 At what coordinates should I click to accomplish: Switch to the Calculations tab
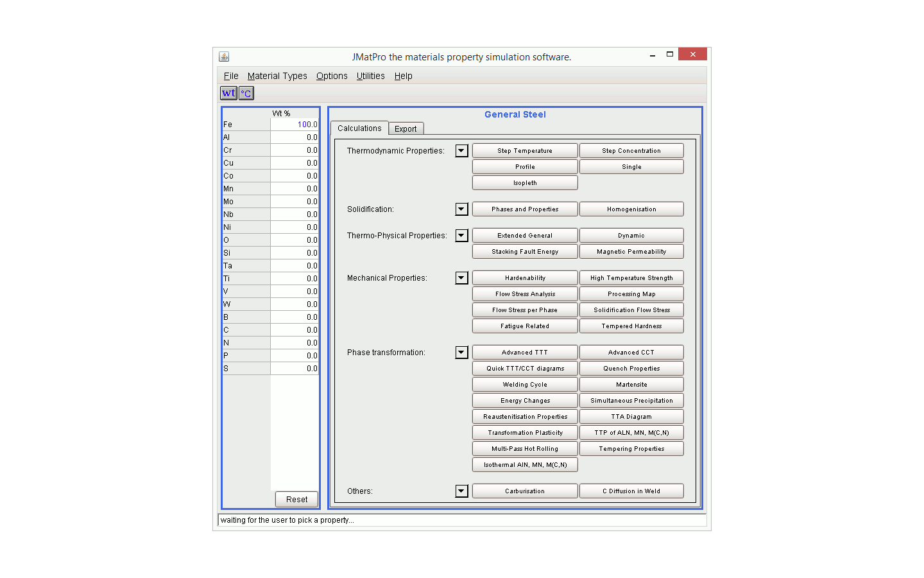[x=359, y=128]
